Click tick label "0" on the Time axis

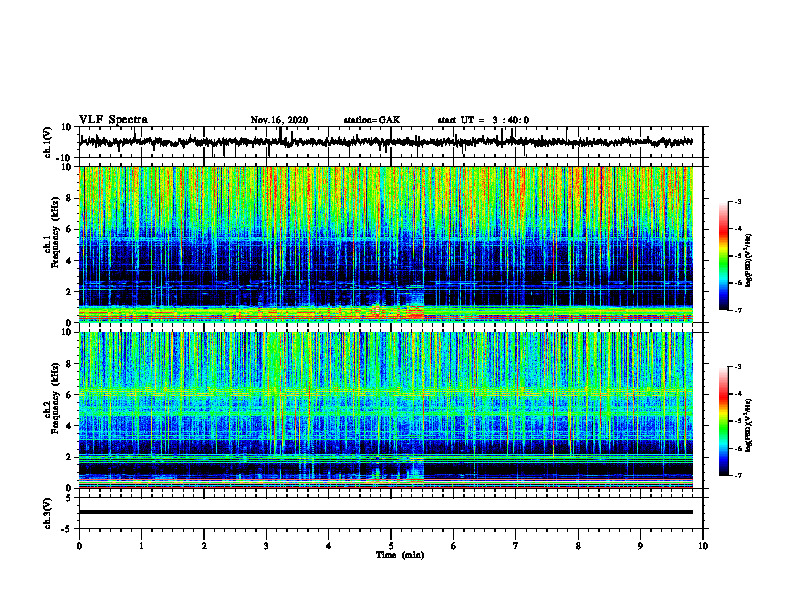tap(79, 546)
